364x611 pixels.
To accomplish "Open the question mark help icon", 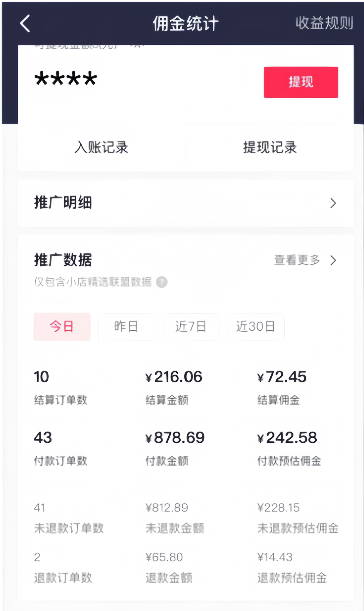I will click(162, 282).
